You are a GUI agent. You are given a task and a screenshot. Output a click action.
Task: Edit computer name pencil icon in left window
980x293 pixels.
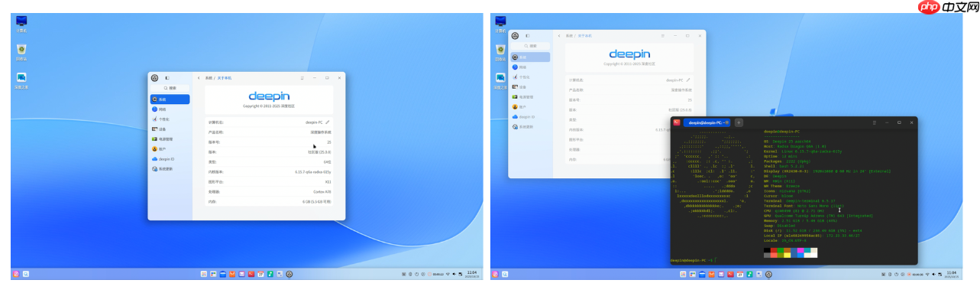[328, 122]
